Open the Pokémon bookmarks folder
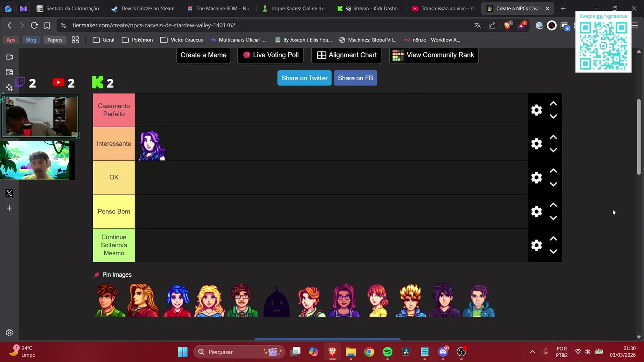This screenshot has height=362, width=644. pyautogui.click(x=137, y=40)
